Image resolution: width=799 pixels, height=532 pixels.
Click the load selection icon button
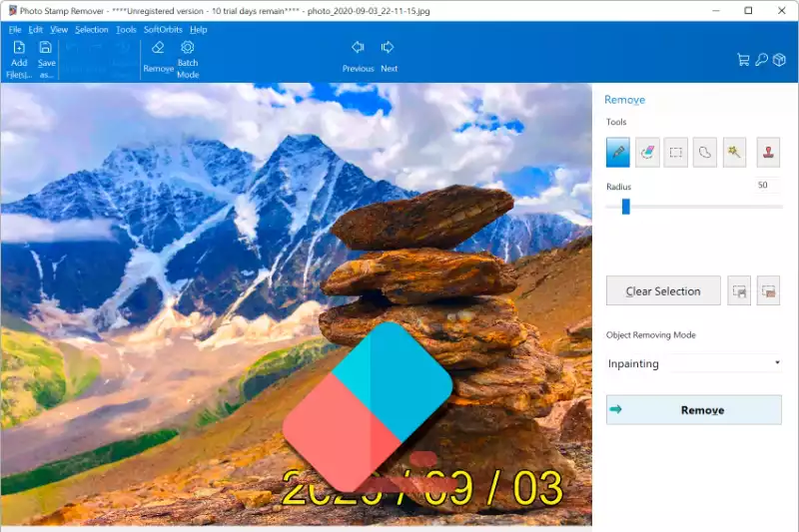[x=768, y=290]
